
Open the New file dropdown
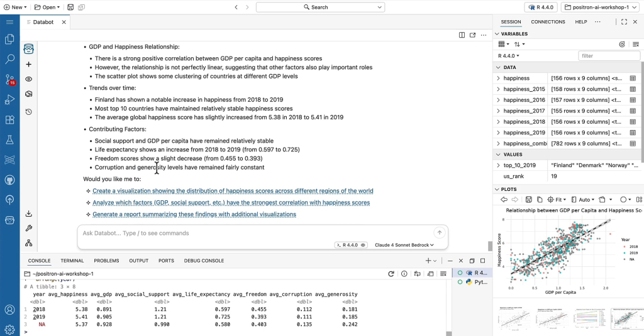tap(15, 7)
